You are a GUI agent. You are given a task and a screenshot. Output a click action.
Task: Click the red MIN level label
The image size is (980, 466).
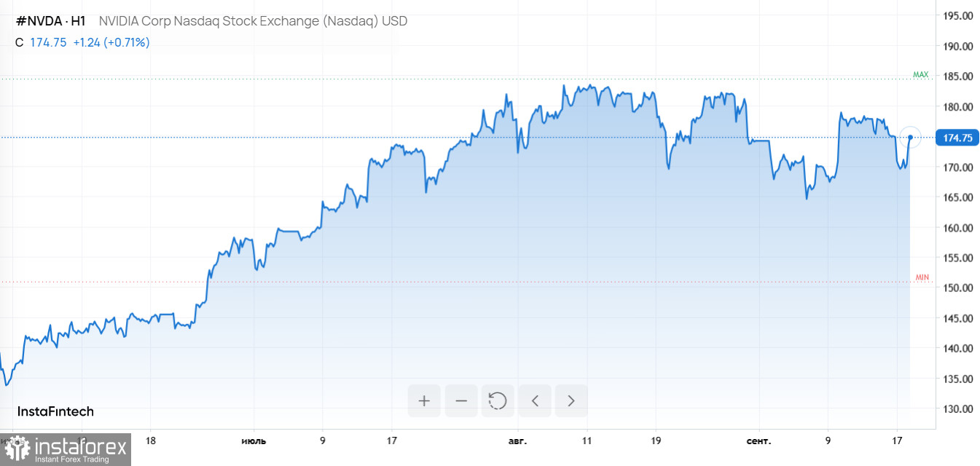[x=922, y=277]
